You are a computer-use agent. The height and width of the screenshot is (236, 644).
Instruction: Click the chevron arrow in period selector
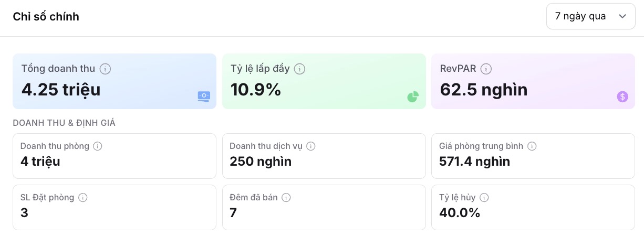coord(622,17)
